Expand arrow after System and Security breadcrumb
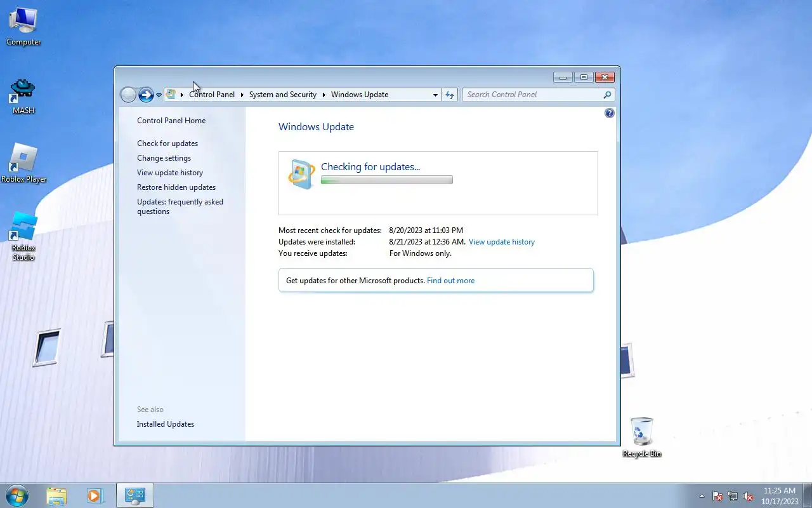Screen dimensions: 812x508 pos(324,95)
